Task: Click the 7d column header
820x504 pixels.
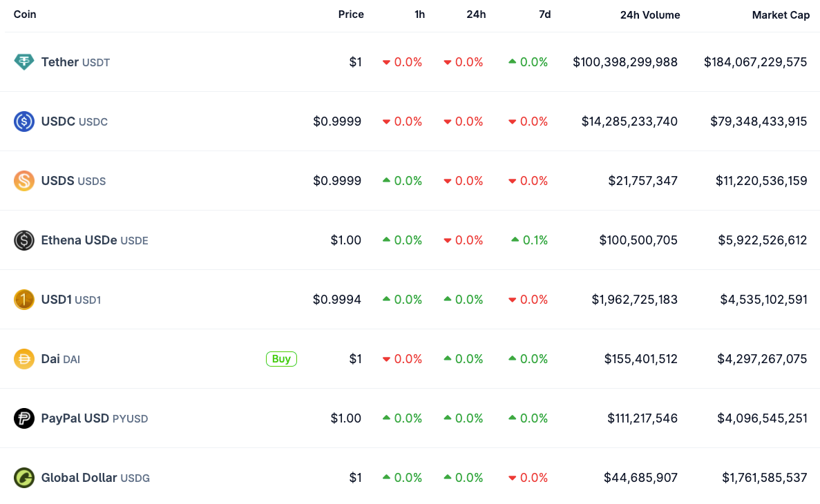Action: pos(545,14)
